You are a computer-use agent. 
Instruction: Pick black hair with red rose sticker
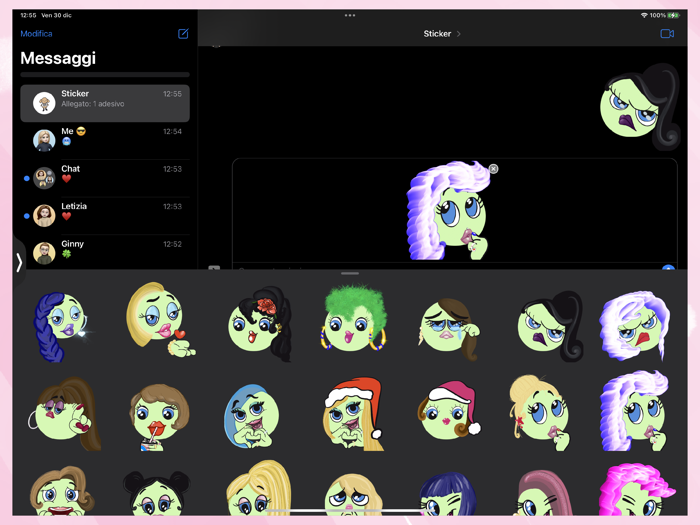pyautogui.click(x=260, y=324)
